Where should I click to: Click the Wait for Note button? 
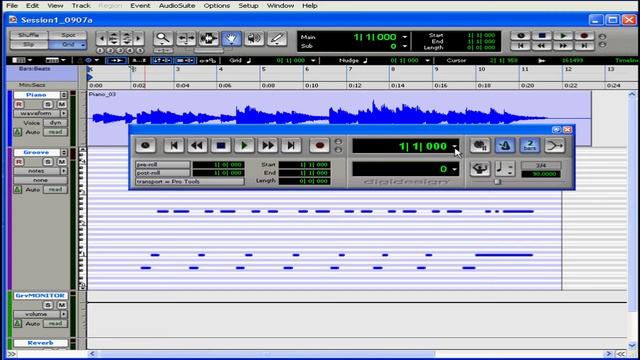[x=480, y=145]
